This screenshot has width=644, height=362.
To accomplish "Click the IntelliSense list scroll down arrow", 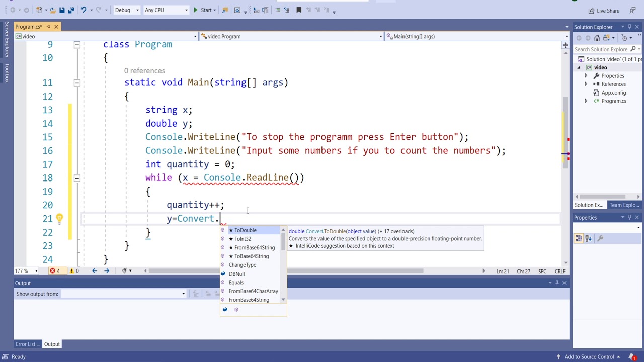I will [283, 300].
